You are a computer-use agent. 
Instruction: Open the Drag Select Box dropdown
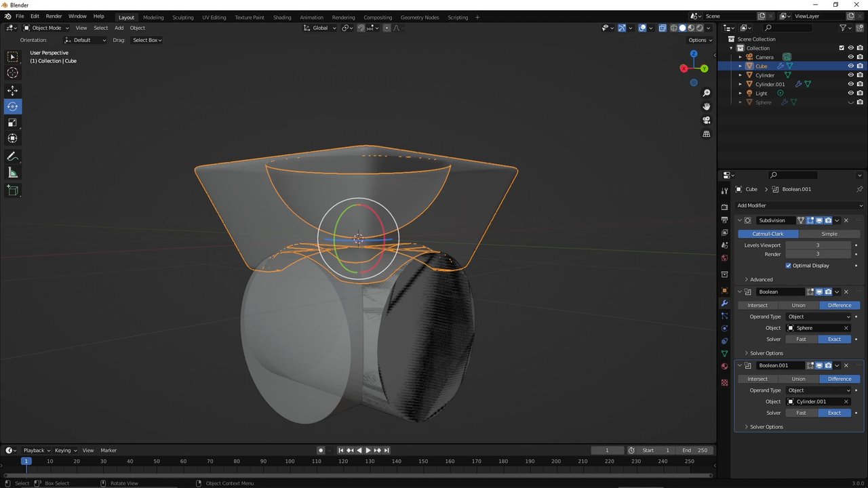[147, 40]
